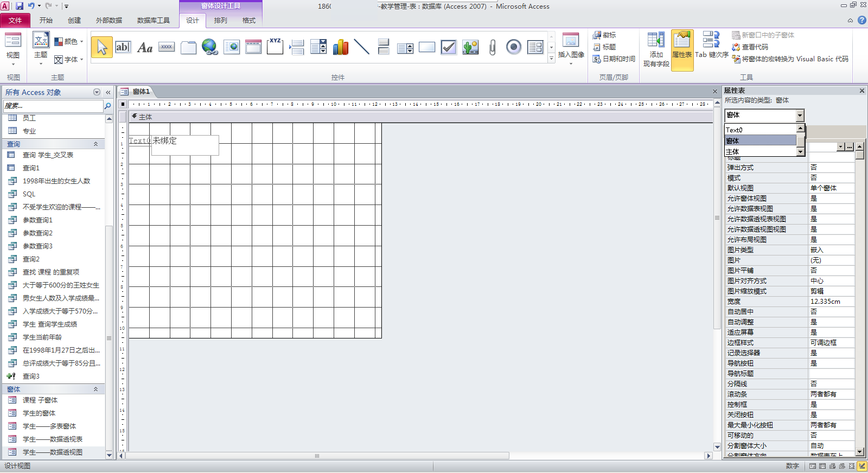Toggle the 属性表 property sheet button
Image resolution: width=868 pixels, height=473 pixels.
pos(682,50)
